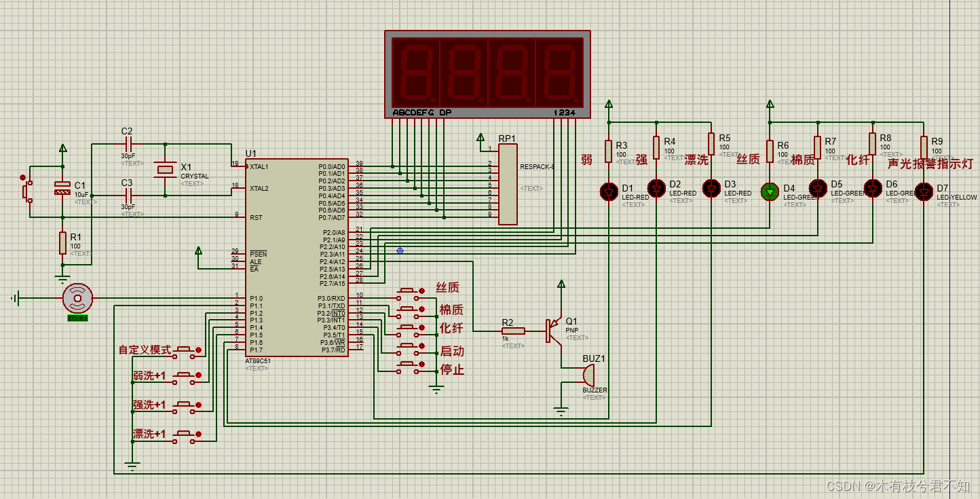Push the 化纤 button on P3.2
This screenshot has height=499, width=980.
pos(409,331)
